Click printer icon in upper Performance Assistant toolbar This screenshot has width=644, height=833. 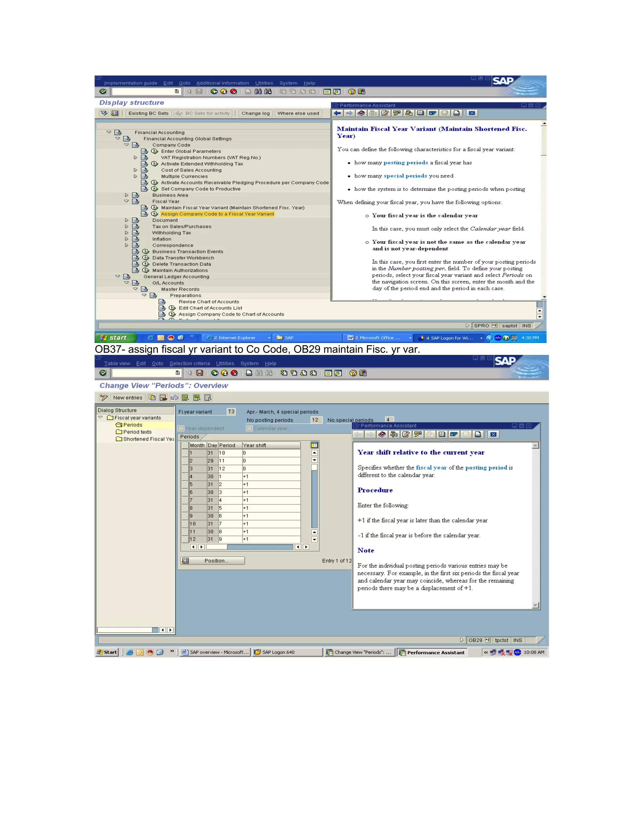(456, 113)
